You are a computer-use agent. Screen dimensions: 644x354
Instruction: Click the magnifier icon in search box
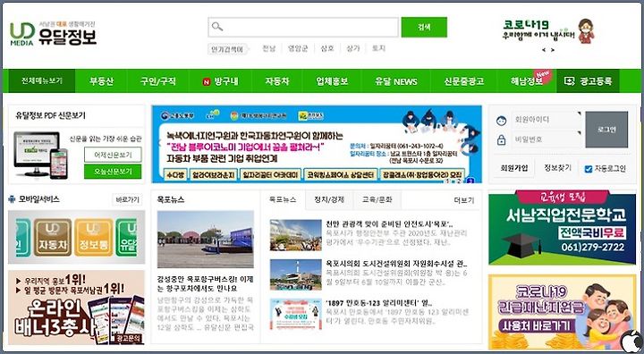coord(217,27)
